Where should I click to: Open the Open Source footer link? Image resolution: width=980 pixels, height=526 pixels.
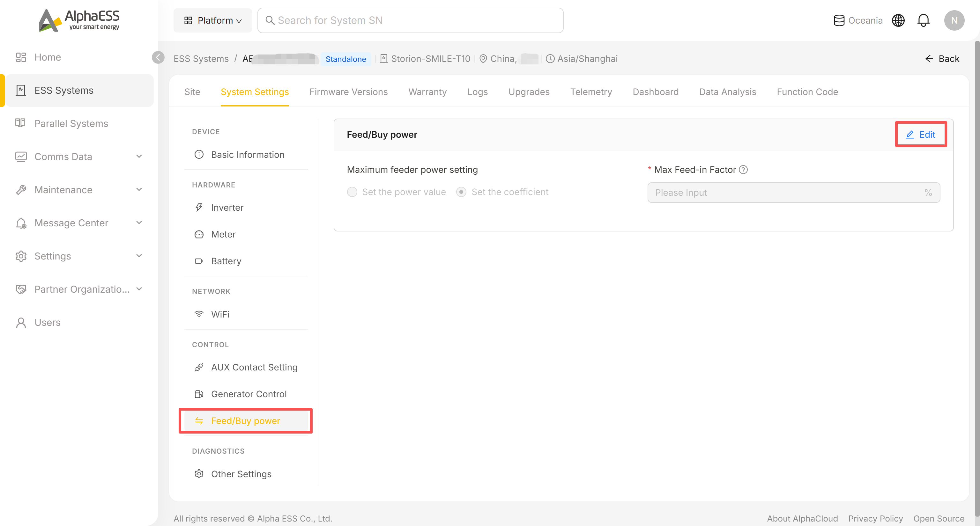pos(939,518)
